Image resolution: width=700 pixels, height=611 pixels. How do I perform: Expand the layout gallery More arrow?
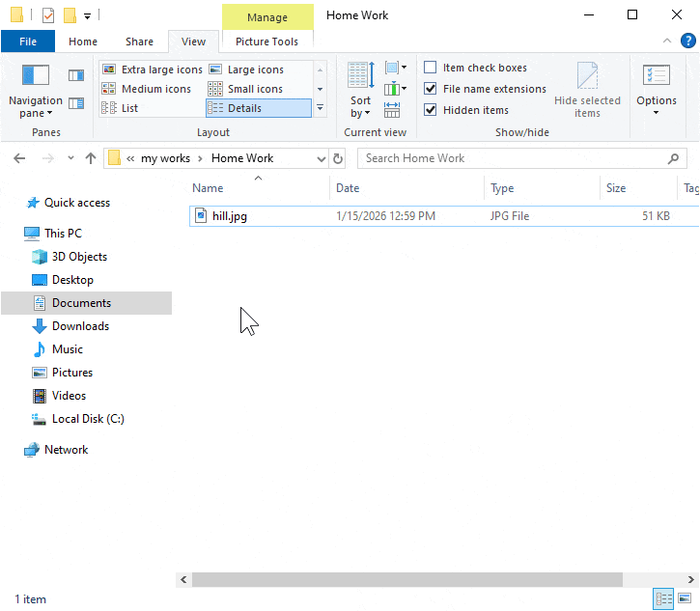(x=321, y=108)
